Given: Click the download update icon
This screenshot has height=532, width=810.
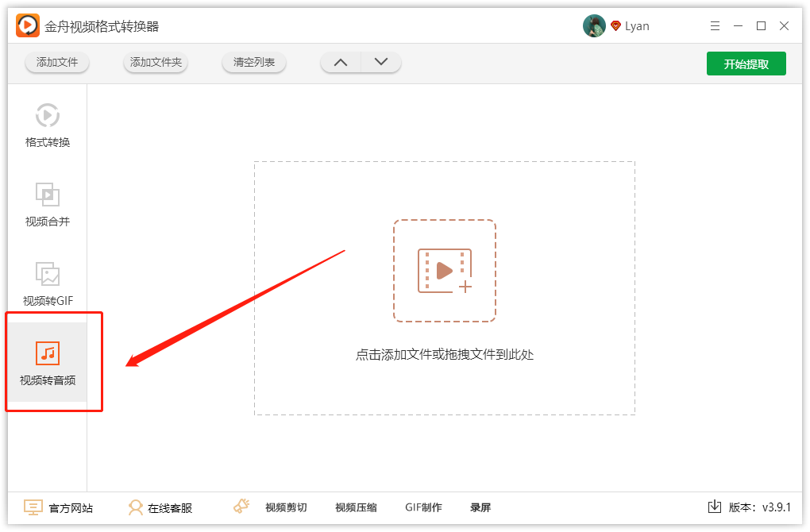Looking at the screenshot, I should coord(715,507).
